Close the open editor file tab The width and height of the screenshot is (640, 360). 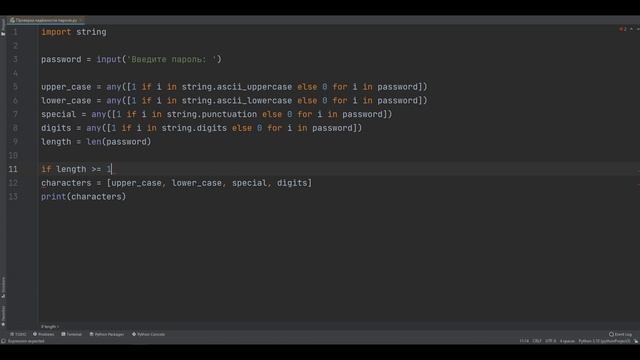click(x=81, y=20)
